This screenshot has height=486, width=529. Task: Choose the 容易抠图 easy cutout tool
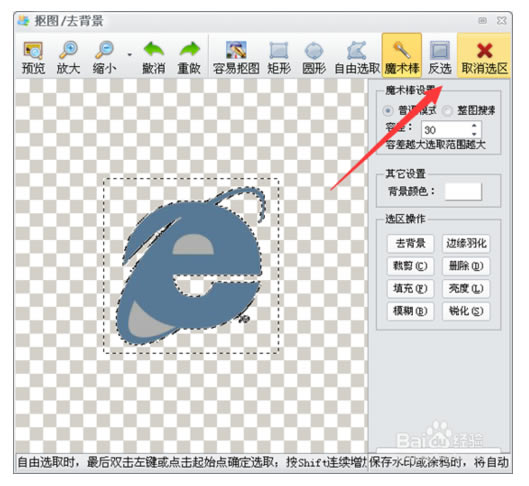coord(236,58)
